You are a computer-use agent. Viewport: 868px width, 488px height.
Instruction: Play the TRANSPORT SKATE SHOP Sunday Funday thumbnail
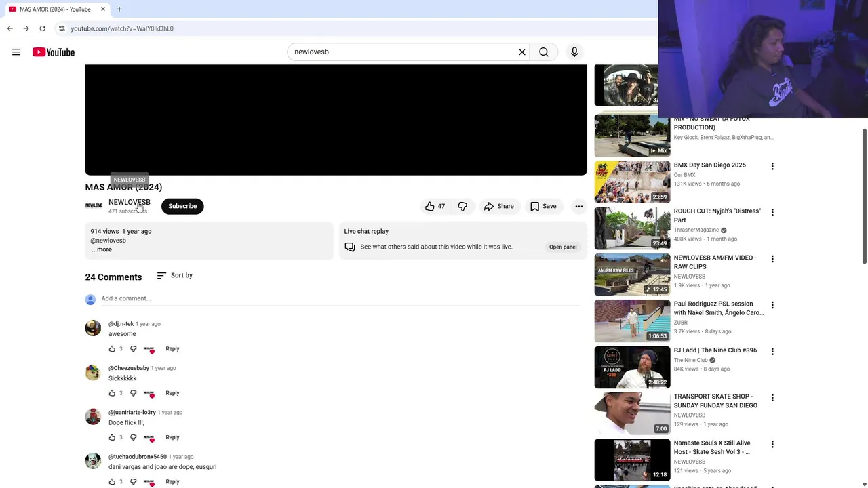point(632,413)
